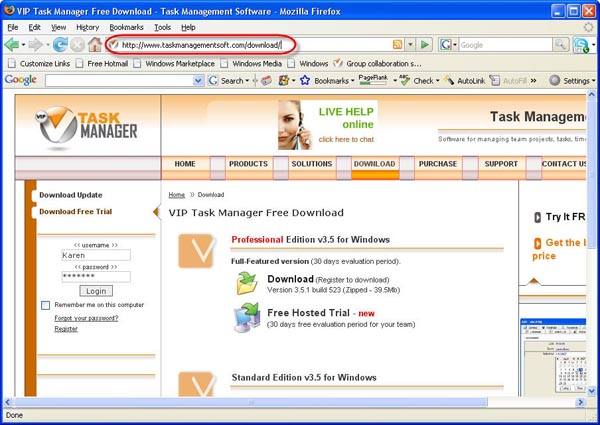Open the Download Update sidebar item
Image resolution: width=600 pixels, height=425 pixels.
pyautogui.click(x=71, y=195)
